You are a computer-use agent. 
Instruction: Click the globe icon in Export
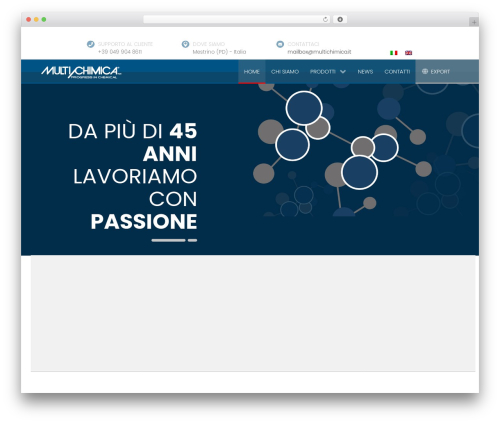point(425,71)
